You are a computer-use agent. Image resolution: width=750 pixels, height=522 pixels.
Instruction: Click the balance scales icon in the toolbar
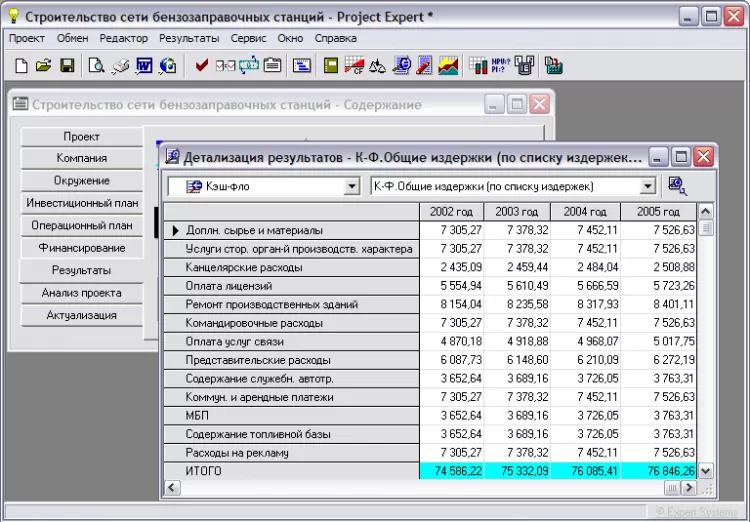378,66
